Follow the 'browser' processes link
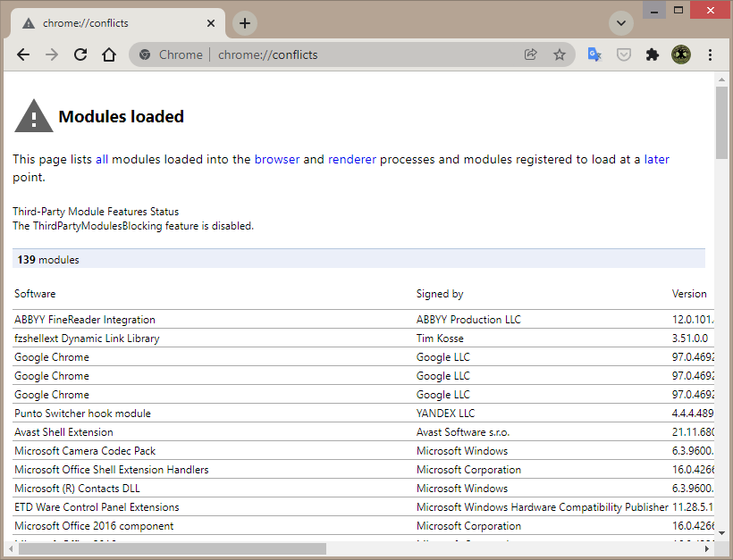The width and height of the screenshot is (733, 560). 277,159
